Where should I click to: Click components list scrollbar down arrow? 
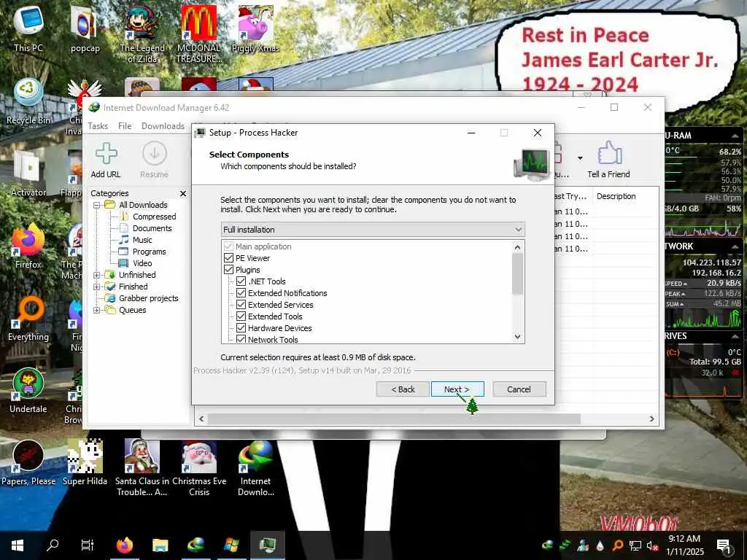pos(518,337)
